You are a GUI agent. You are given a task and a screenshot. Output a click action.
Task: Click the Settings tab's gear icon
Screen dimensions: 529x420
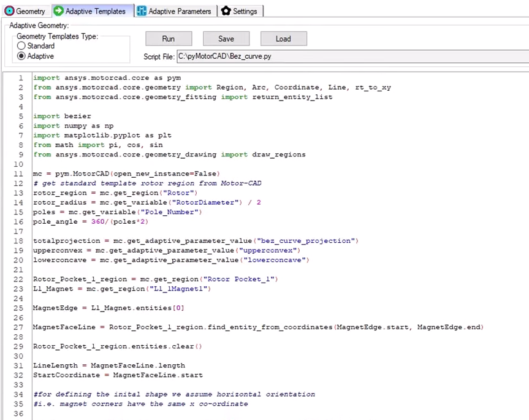[x=226, y=11]
